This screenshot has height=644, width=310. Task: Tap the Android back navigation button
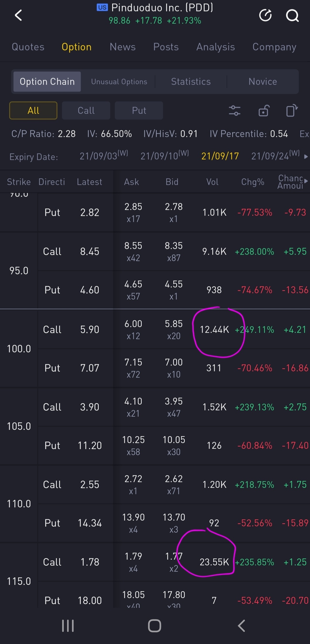241,626
